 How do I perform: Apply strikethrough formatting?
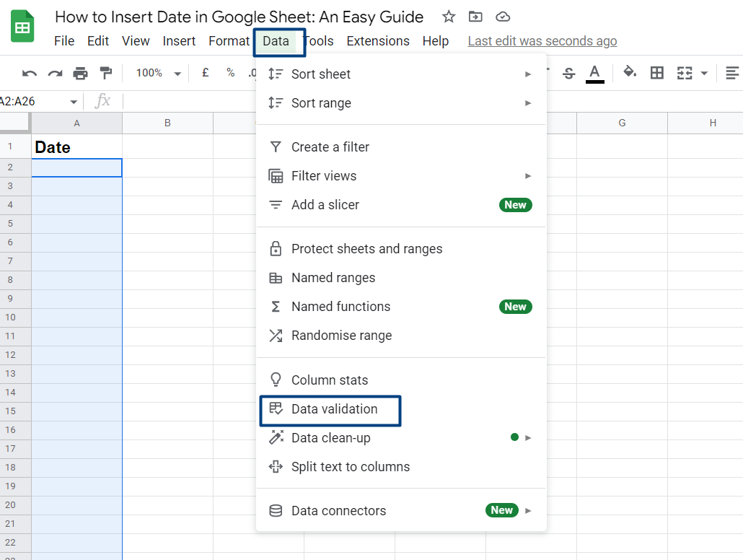569,73
